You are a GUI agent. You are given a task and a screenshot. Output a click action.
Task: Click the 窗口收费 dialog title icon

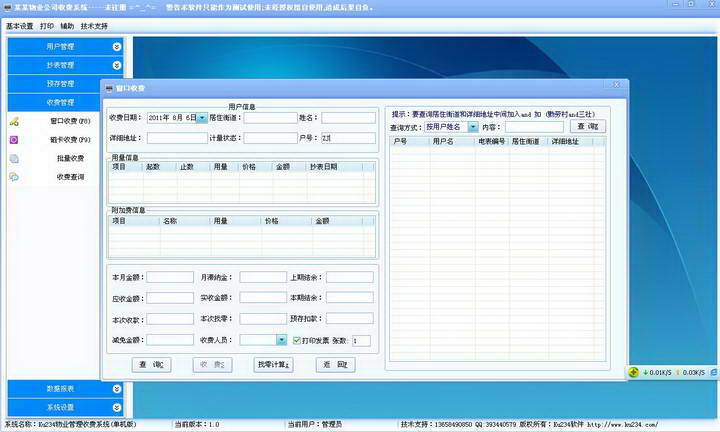[x=109, y=88]
